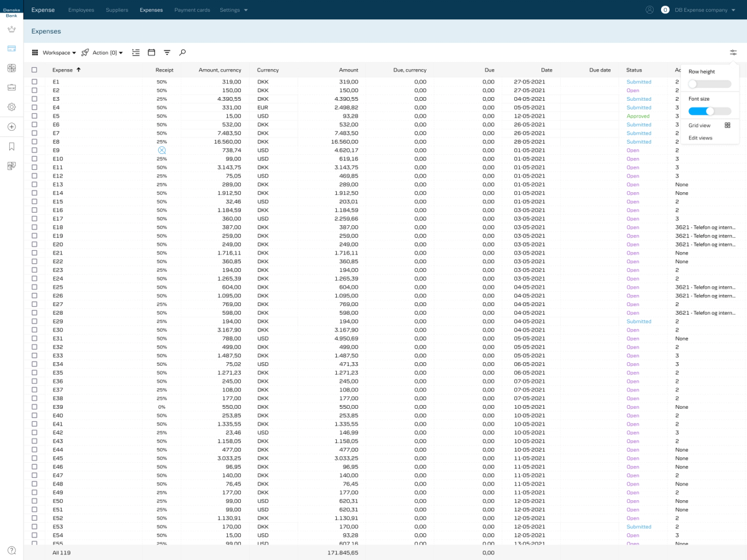Open the user profile icon
The width and height of the screenshot is (747, 560).
pos(650,10)
